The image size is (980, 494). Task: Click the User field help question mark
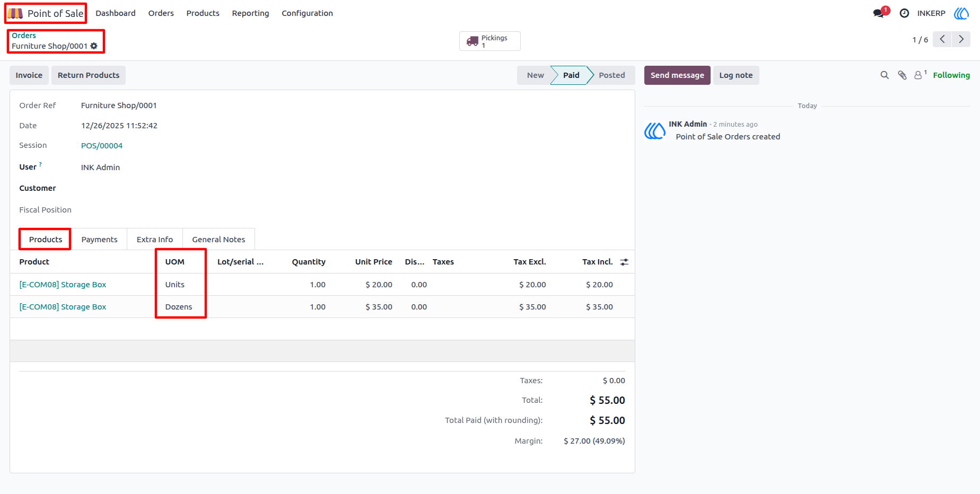[40, 164]
